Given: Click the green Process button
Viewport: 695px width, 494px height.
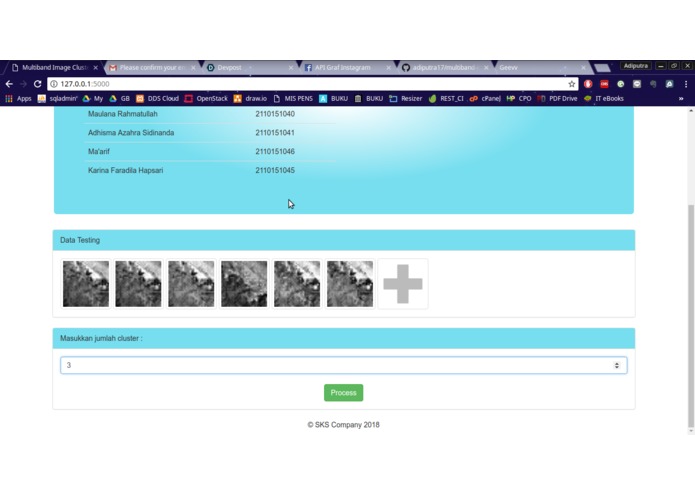Looking at the screenshot, I should 344,393.
